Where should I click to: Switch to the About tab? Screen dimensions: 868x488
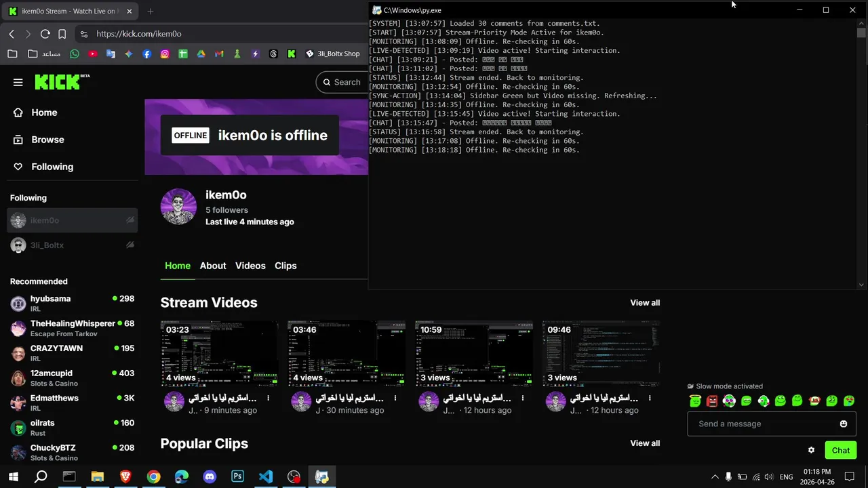click(213, 266)
